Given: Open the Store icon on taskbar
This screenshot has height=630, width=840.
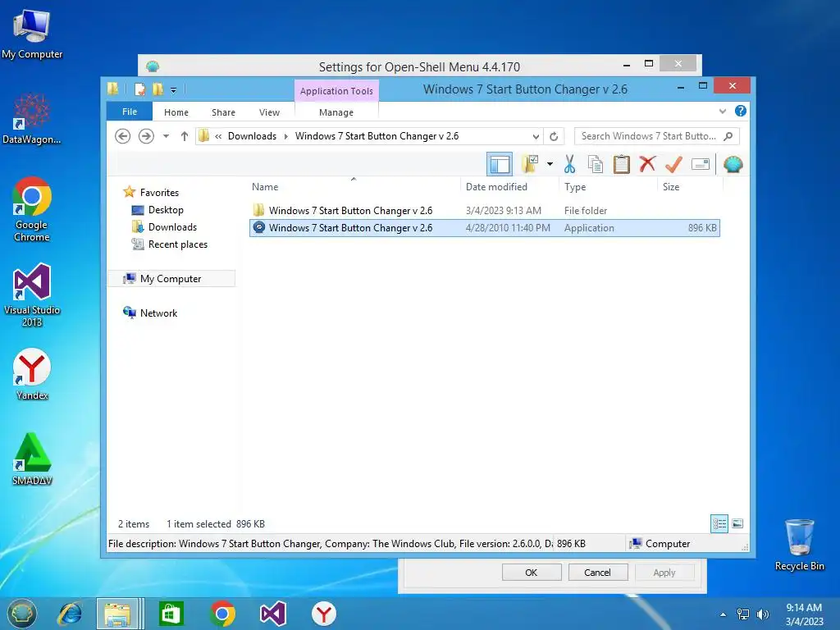Looking at the screenshot, I should click(171, 614).
